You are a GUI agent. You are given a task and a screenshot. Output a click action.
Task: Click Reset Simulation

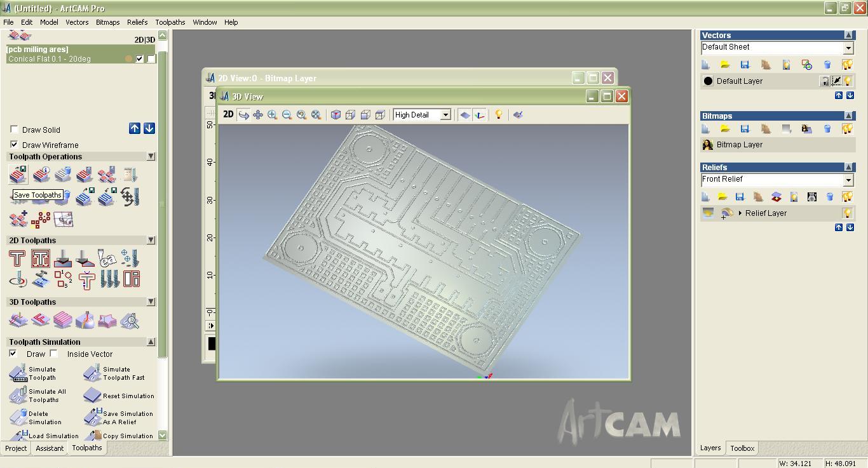coord(119,396)
